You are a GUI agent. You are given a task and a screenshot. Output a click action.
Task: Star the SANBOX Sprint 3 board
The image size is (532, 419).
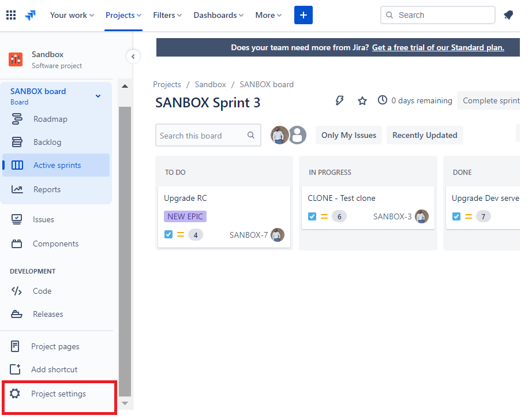(x=362, y=101)
